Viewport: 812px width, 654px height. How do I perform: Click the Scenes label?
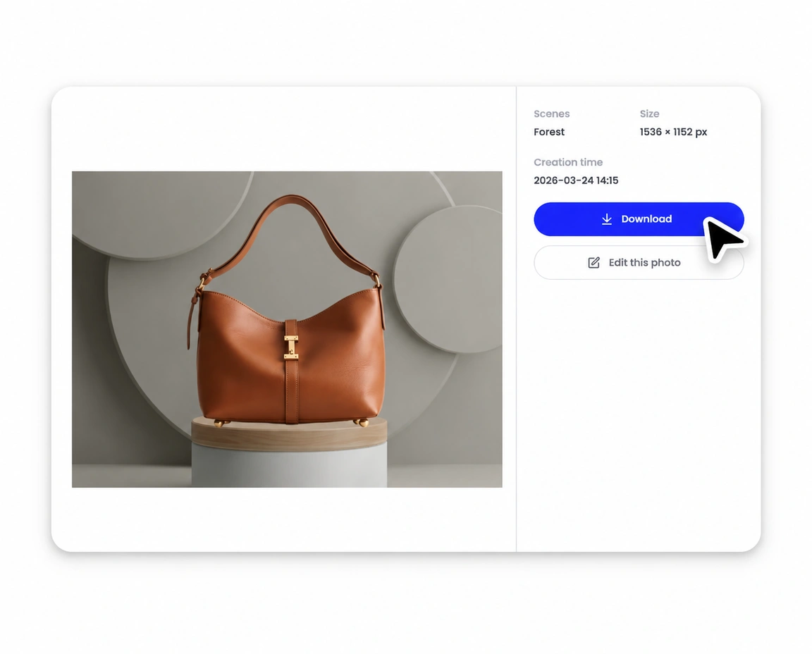[551, 114]
